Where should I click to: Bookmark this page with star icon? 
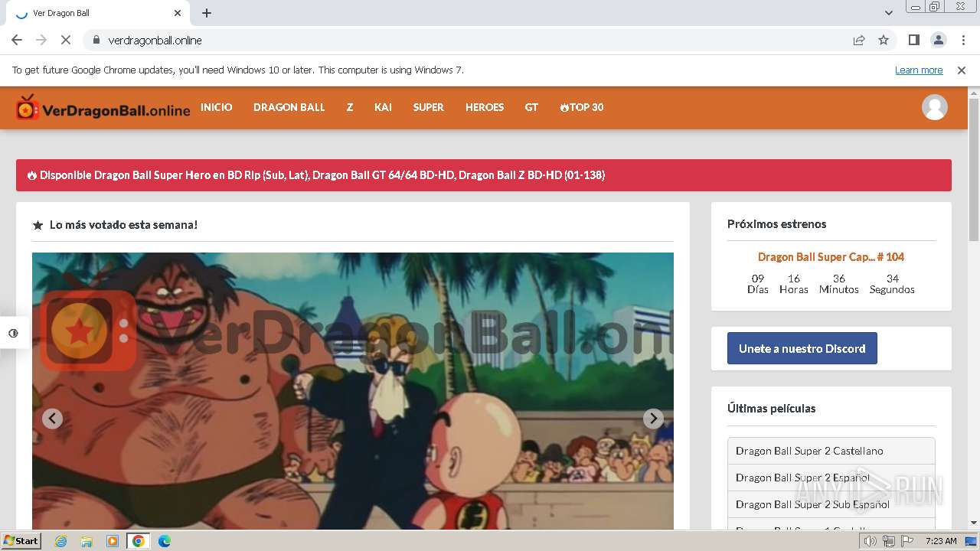click(884, 40)
